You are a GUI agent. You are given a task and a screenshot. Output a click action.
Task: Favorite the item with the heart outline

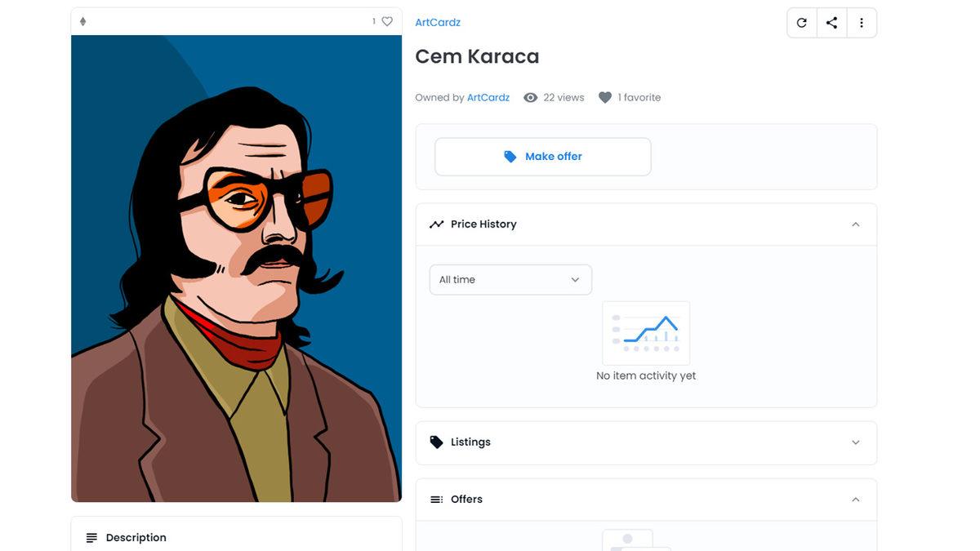pyautogui.click(x=387, y=22)
